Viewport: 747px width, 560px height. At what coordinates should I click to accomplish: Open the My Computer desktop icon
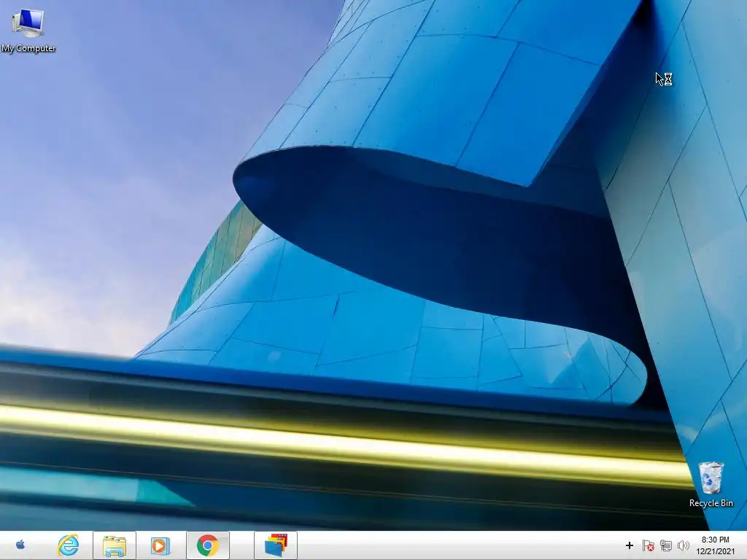pos(28,30)
